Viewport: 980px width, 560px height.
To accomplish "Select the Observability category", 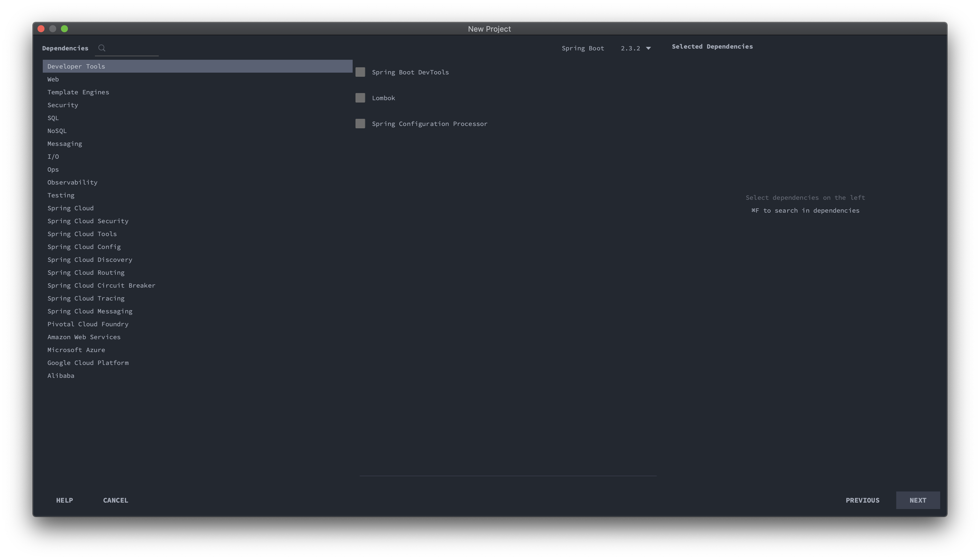I will point(197,182).
